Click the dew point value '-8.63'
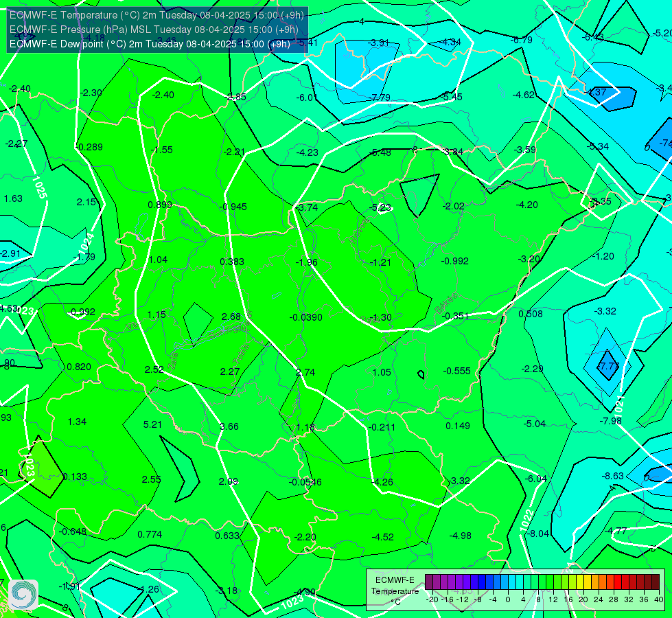This screenshot has height=618, width=672. (x=613, y=476)
